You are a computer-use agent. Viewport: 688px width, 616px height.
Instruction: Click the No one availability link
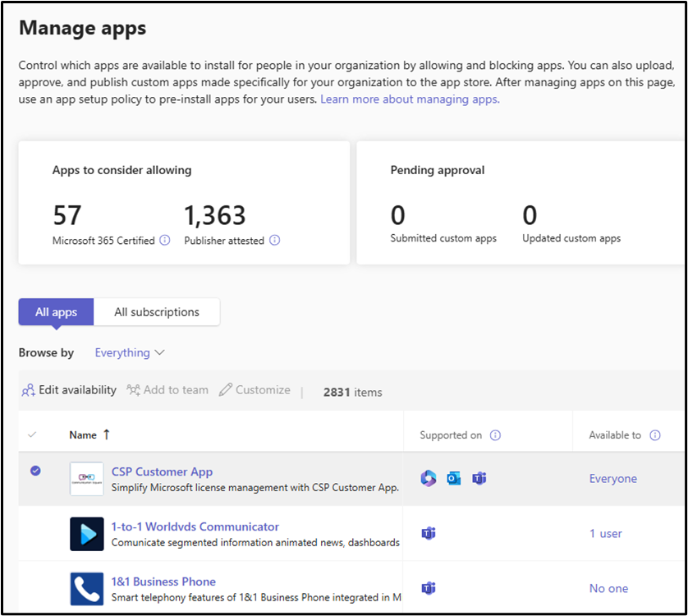pos(608,588)
